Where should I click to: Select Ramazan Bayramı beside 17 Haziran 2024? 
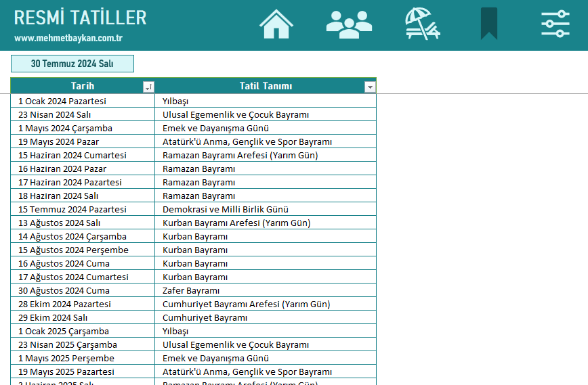tap(266, 181)
